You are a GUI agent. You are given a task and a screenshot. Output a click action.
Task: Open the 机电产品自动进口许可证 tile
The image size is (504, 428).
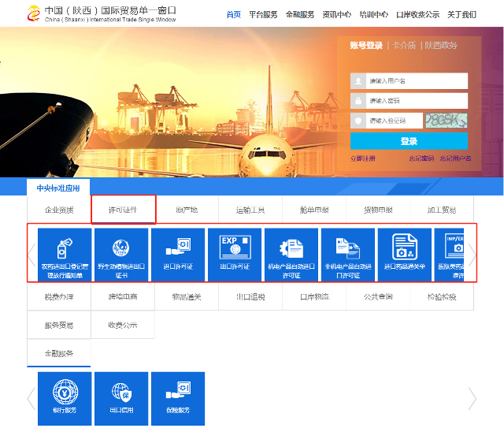[x=291, y=255]
